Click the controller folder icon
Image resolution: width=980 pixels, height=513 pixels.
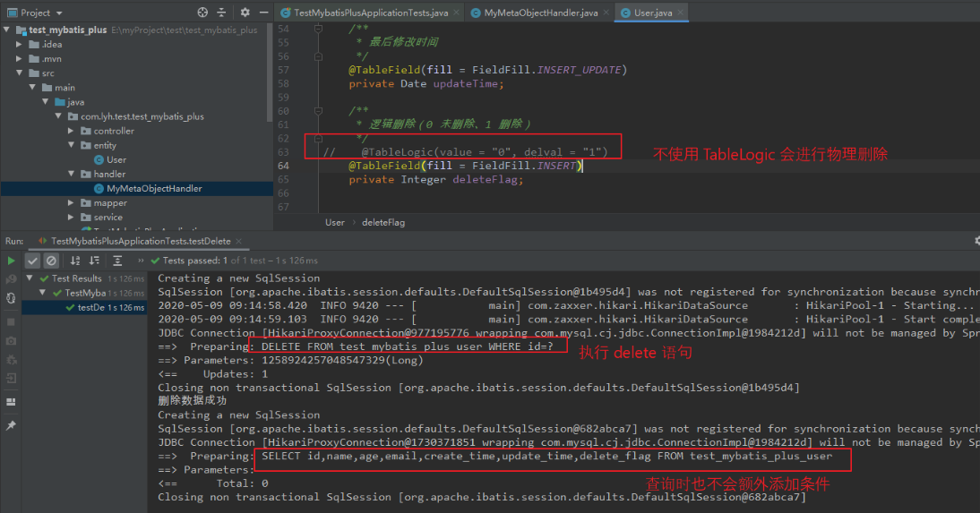pyautogui.click(x=86, y=131)
